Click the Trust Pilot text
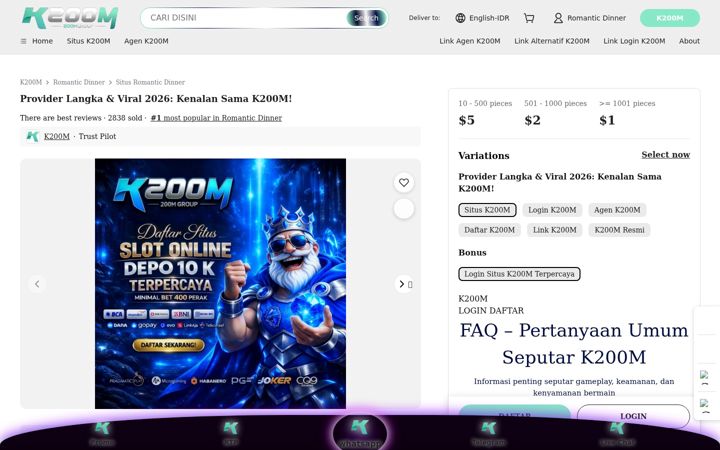This screenshot has height=450, width=720. (97, 136)
